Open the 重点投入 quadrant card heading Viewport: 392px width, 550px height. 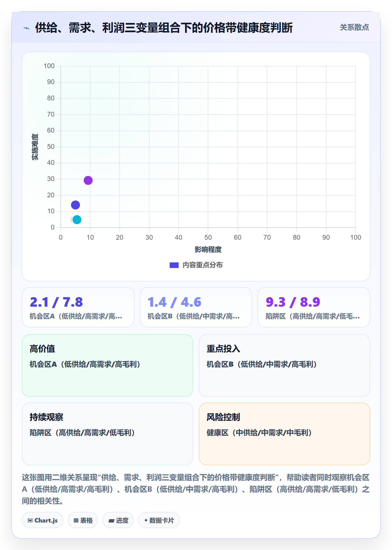(x=223, y=349)
